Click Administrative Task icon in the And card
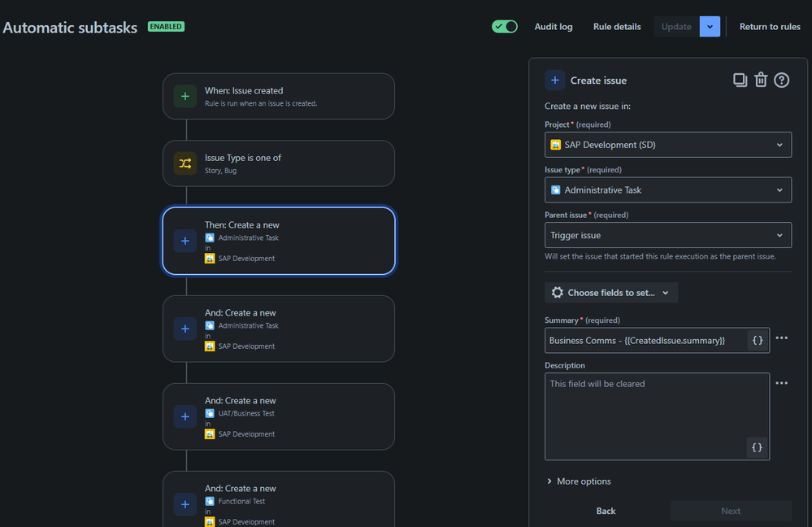The height and width of the screenshot is (527, 812). click(x=210, y=325)
